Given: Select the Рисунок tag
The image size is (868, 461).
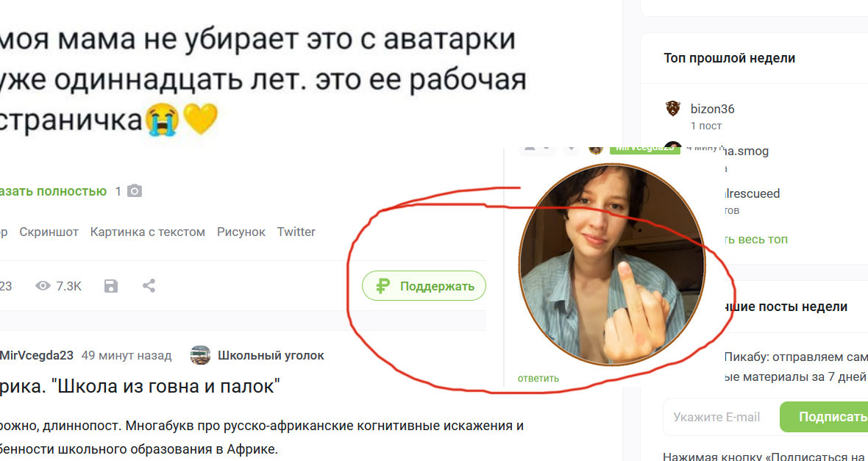Looking at the screenshot, I should click(241, 232).
